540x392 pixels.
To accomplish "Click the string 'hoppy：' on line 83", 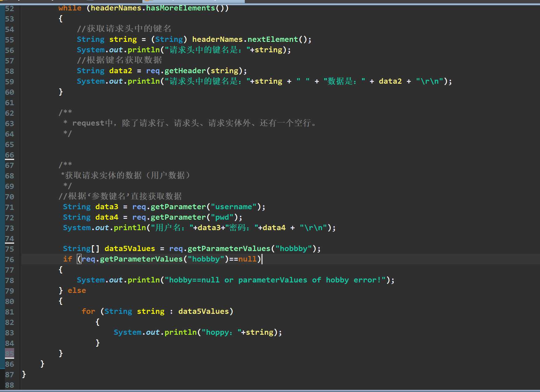I will (x=221, y=332).
